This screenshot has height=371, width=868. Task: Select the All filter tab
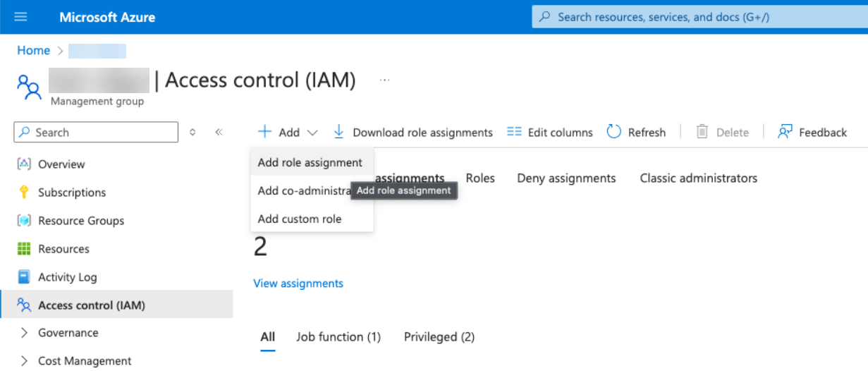pos(268,337)
